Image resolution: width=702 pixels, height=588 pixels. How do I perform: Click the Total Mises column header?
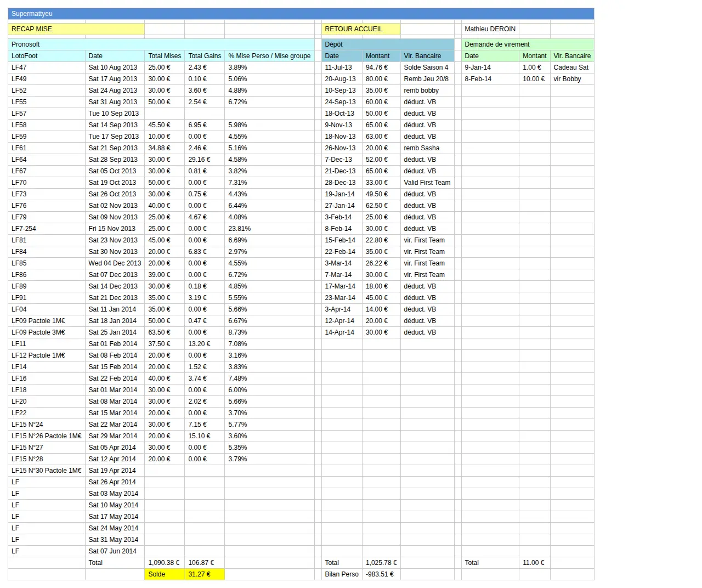[x=165, y=56]
